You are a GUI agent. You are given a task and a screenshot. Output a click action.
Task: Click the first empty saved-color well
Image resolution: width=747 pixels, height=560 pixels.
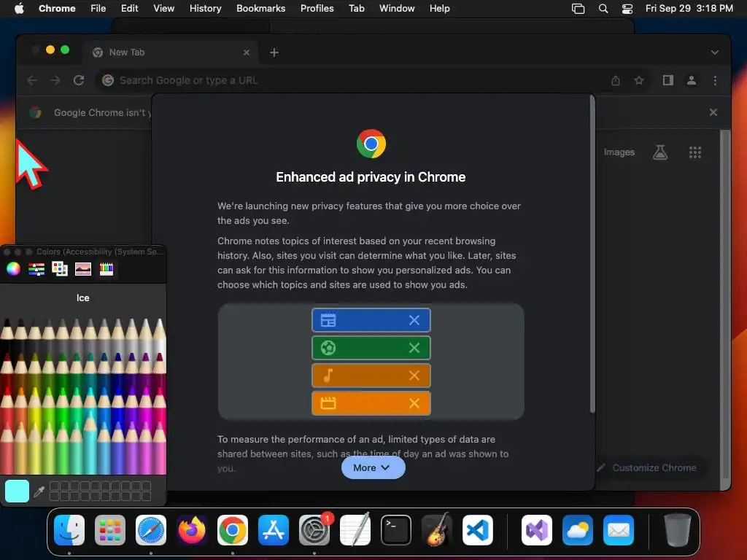pos(54,486)
